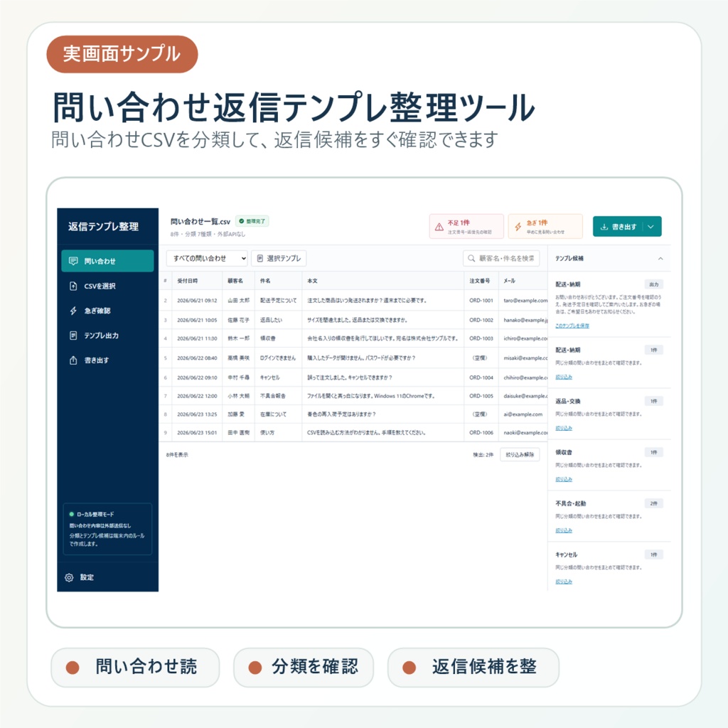Click 絞り込み under キャンセル
Screen dimensions: 728x728
pyautogui.click(x=564, y=582)
